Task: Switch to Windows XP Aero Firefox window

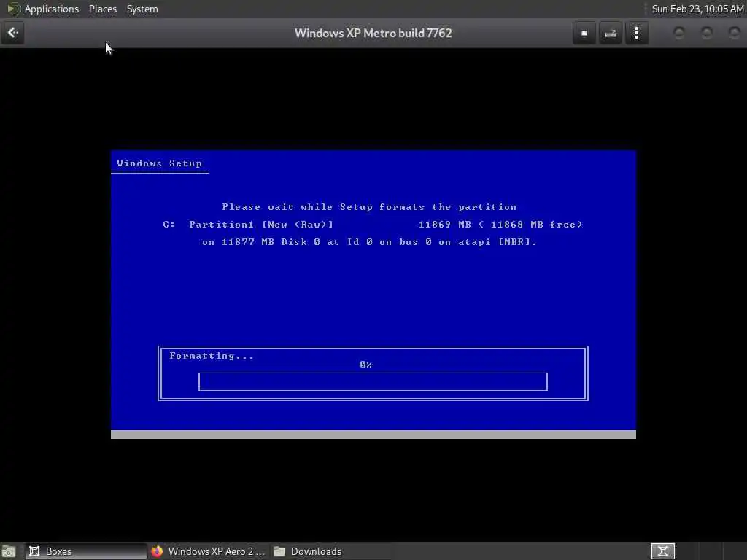Action: (x=208, y=551)
